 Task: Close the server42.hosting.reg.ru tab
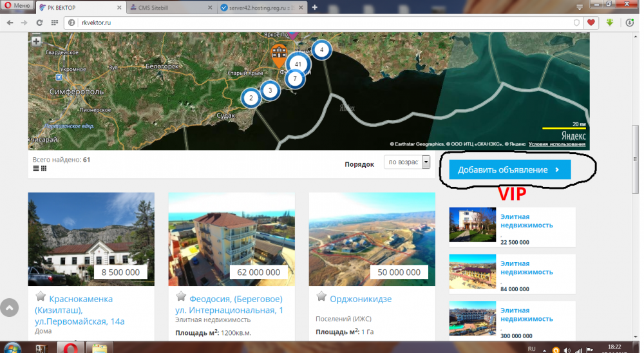[301, 7]
